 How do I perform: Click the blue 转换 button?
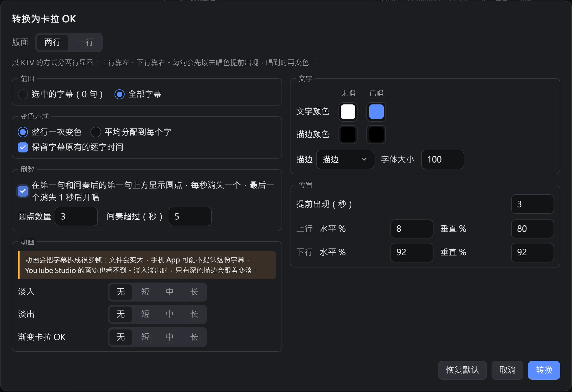tap(544, 370)
